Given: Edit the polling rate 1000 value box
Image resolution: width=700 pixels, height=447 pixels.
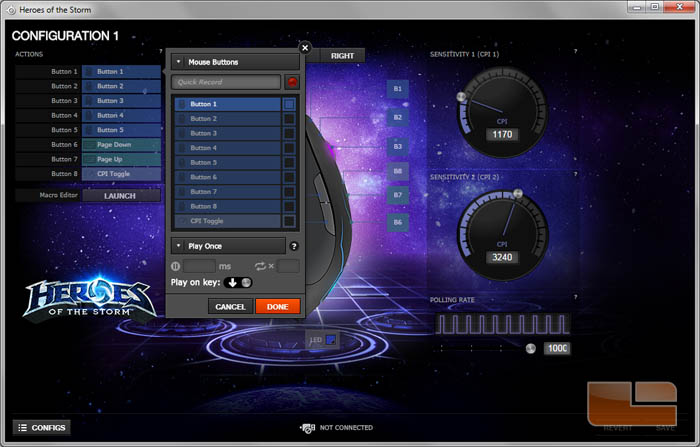Looking at the screenshot, I should (557, 348).
